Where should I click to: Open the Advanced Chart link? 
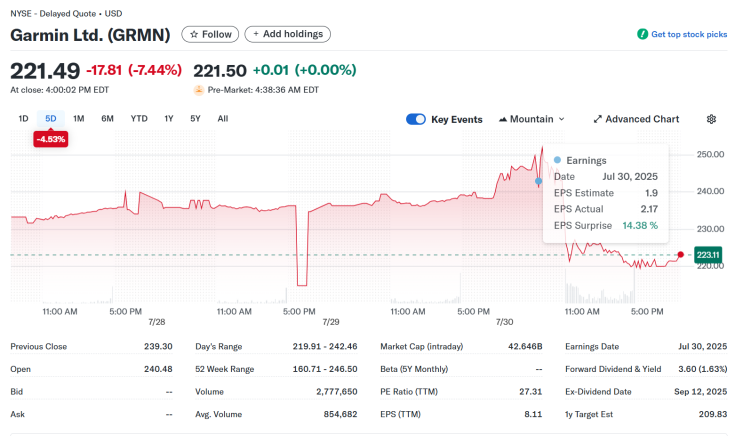click(636, 119)
